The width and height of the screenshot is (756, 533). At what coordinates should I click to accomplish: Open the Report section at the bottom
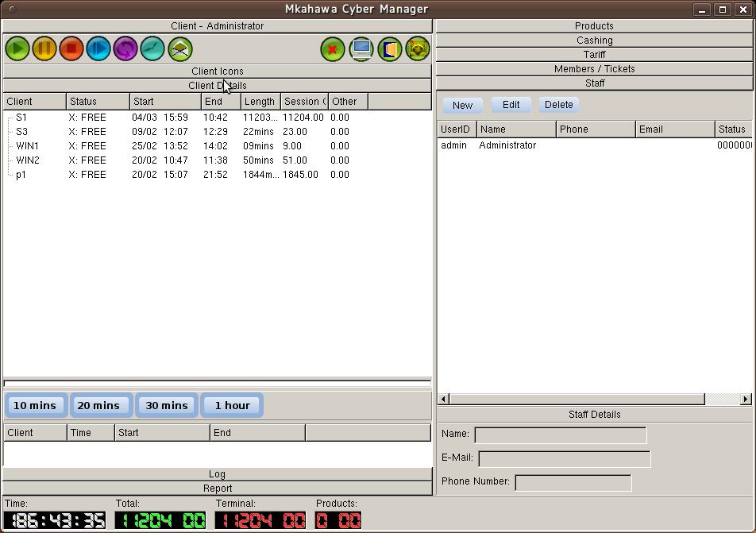click(217, 488)
